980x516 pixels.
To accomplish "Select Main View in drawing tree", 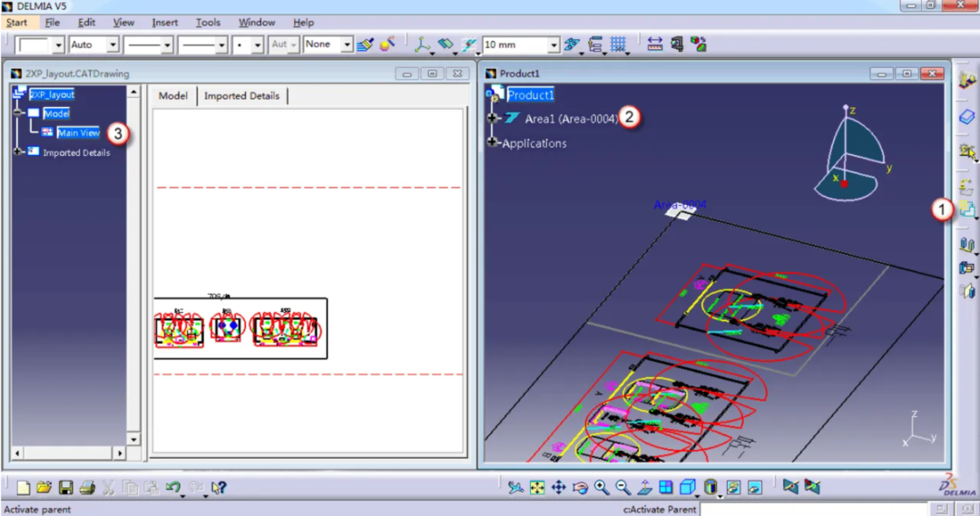I will coord(78,132).
